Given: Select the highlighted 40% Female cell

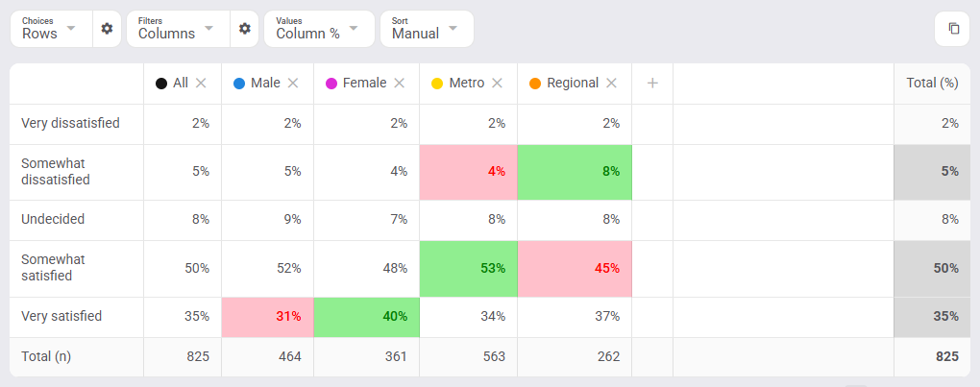Looking at the screenshot, I should tap(366, 317).
